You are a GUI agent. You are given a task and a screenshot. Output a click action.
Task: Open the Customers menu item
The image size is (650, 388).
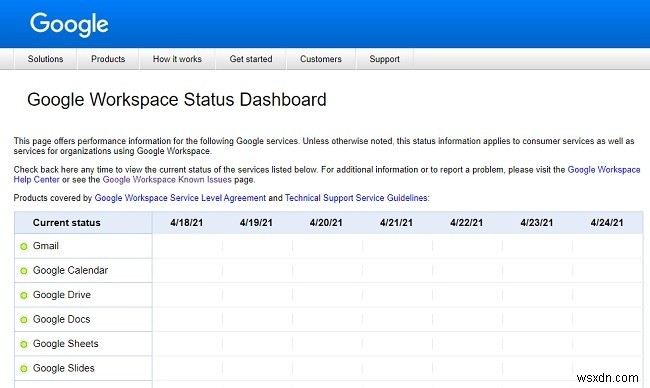click(x=321, y=59)
